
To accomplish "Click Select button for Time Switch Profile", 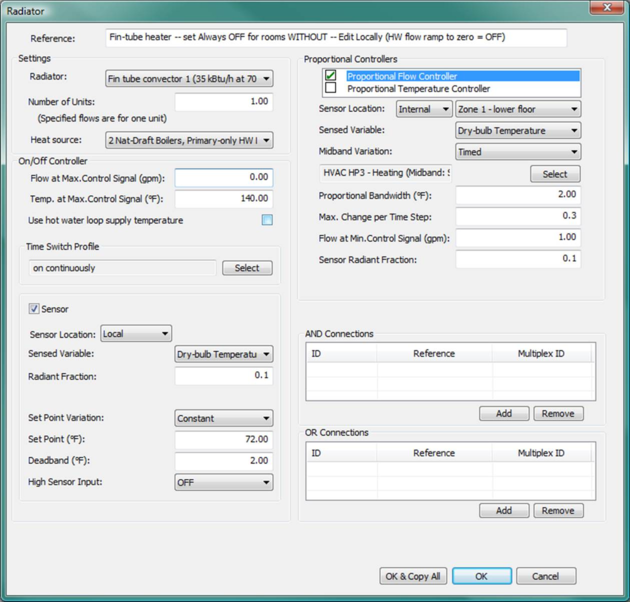I will 247,268.
